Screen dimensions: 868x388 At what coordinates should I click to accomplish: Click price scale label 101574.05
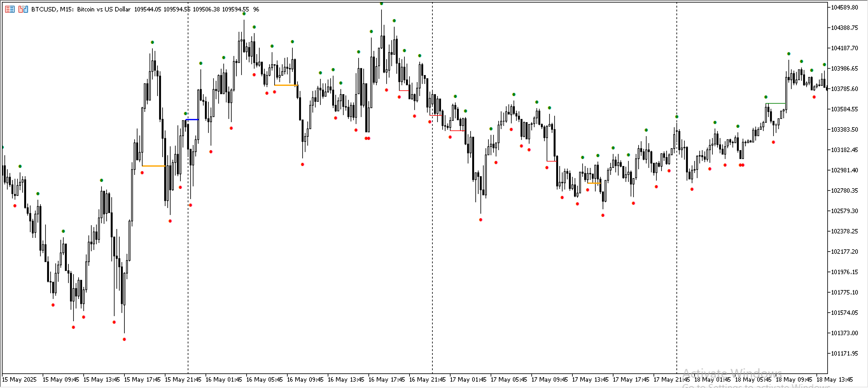coord(844,313)
